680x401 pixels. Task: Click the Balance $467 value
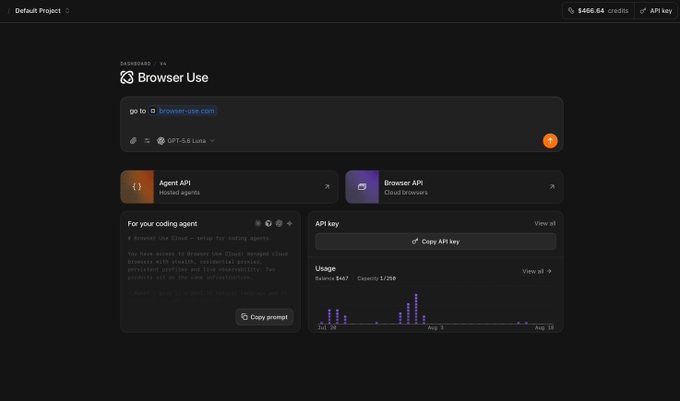pos(331,278)
